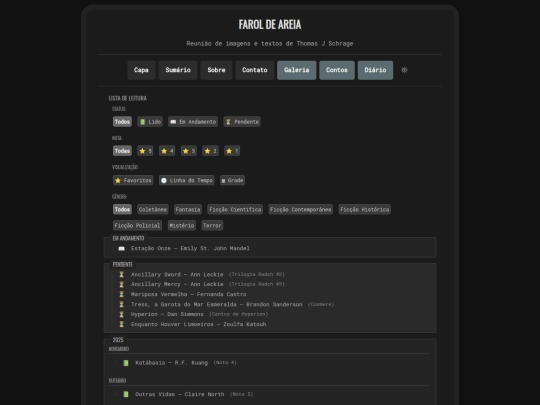Open Ancillary Sword – Ann Leckie

point(177,274)
